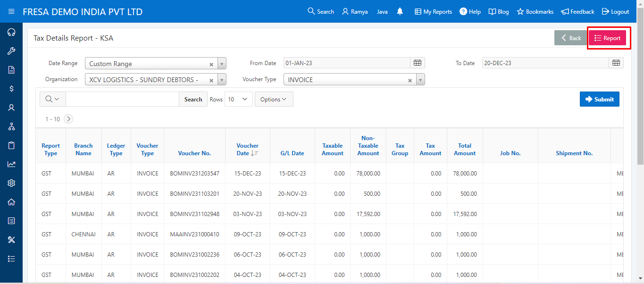644x284 pixels.
Task: Open the Rows per page dropdown
Action: 239,99
